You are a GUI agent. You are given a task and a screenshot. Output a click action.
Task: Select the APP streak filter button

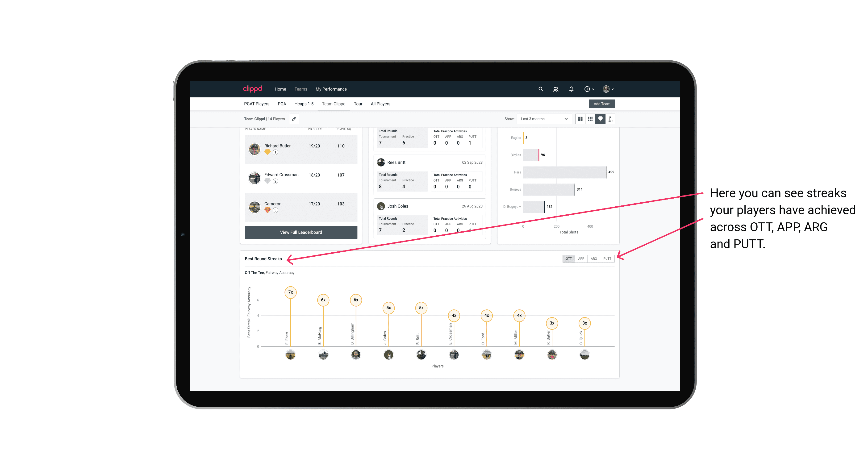[x=580, y=259]
